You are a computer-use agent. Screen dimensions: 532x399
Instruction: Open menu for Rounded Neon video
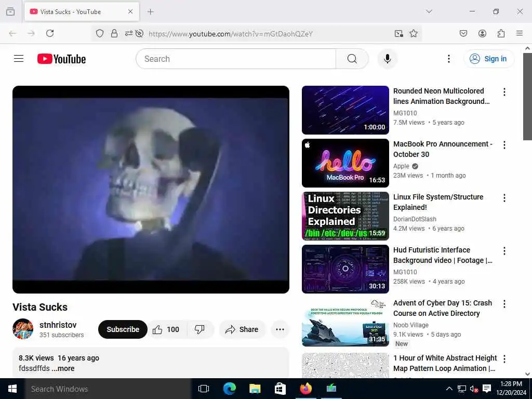click(x=504, y=92)
